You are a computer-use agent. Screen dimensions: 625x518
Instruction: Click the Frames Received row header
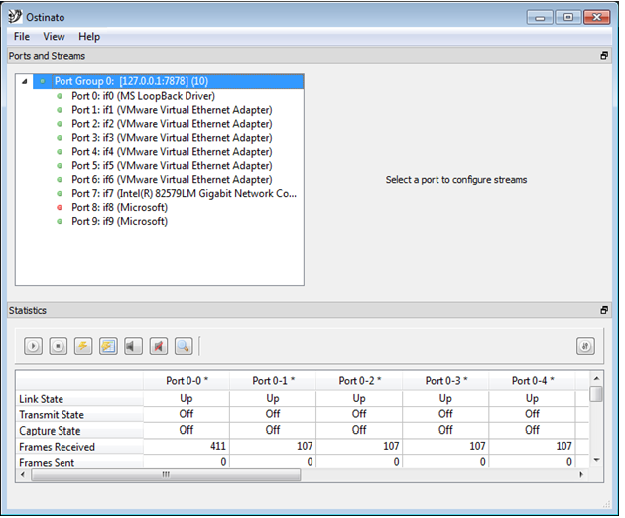(x=80, y=447)
